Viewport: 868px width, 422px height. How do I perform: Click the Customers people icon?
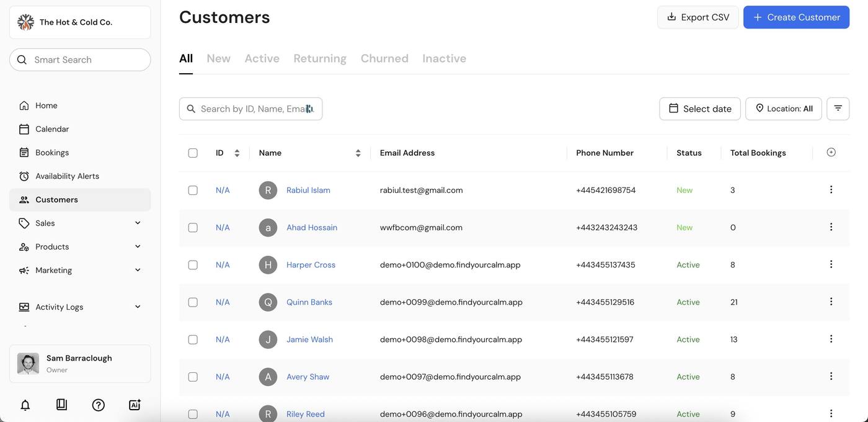click(24, 200)
